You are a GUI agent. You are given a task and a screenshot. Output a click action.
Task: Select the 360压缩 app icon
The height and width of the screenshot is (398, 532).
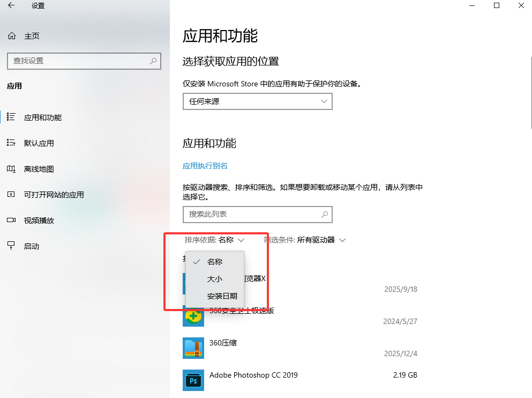coord(193,348)
